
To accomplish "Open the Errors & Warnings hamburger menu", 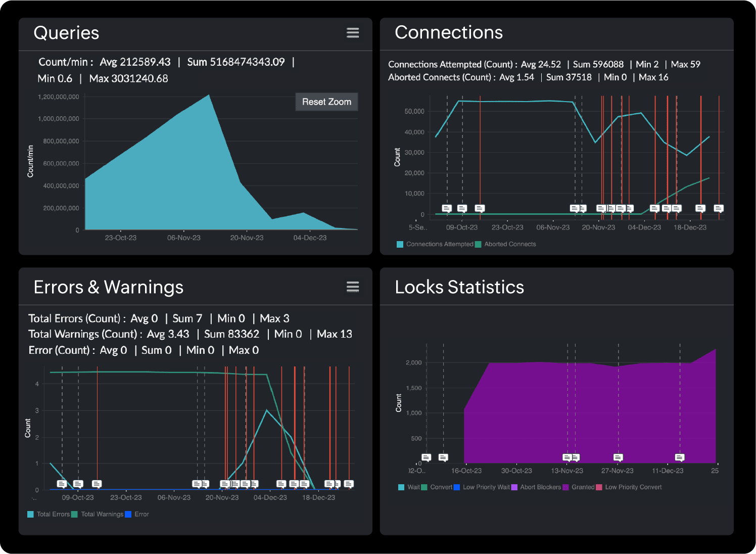I will (x=353, y=287).
